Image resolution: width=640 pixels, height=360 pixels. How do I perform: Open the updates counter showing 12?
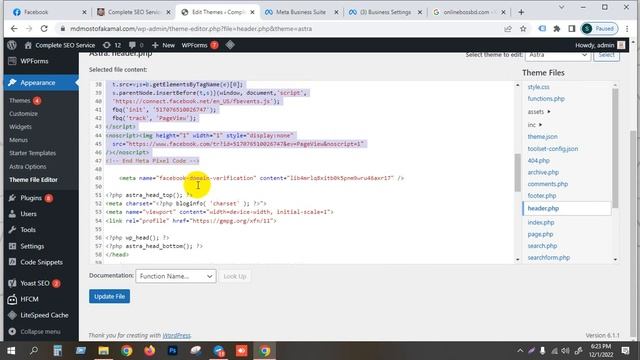[112, 45]
